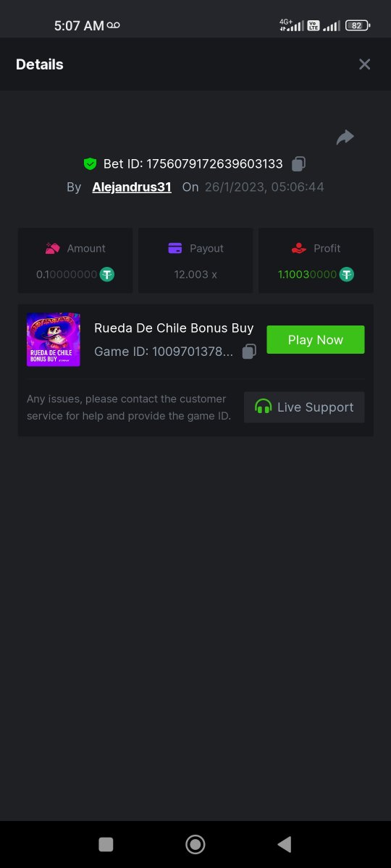Image resolution: width=391 pixels, height=868 pixels.
Task: Start the game with Play Now
Action: [x=316, y=340]
